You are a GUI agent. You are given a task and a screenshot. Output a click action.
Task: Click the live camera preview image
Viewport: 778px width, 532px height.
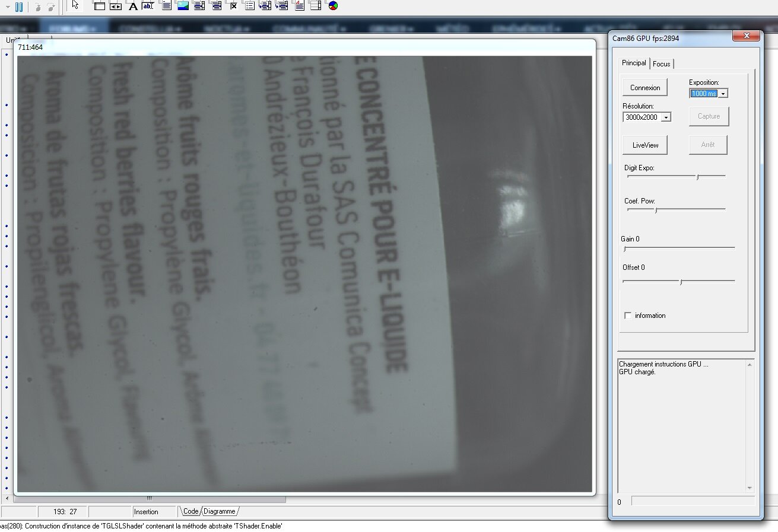tap(304, 274)
